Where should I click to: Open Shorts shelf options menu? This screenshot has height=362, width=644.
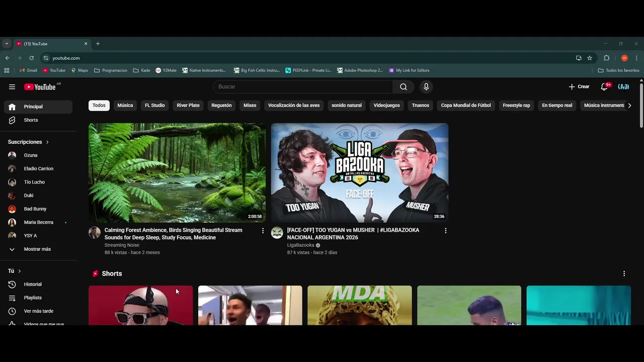coord(624,274)
